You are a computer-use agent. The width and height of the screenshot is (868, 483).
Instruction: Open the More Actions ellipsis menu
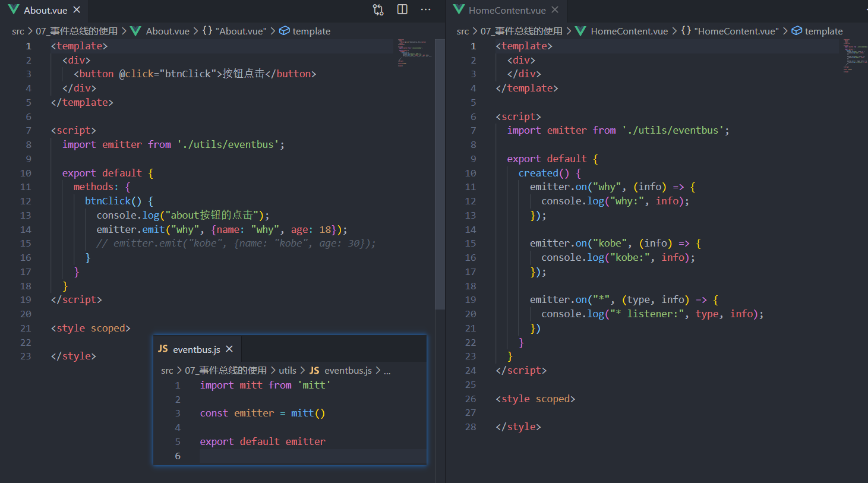pos(425,10)
